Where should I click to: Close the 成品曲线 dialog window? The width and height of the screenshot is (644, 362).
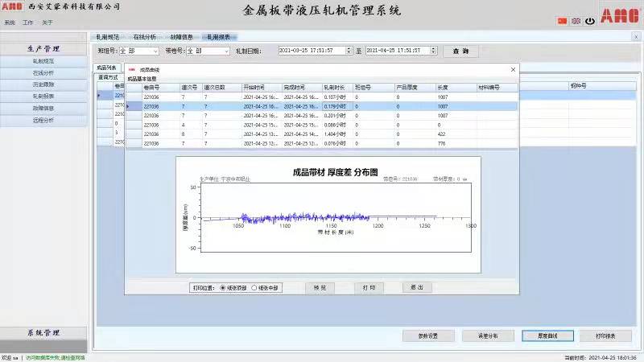click(512, 69)
